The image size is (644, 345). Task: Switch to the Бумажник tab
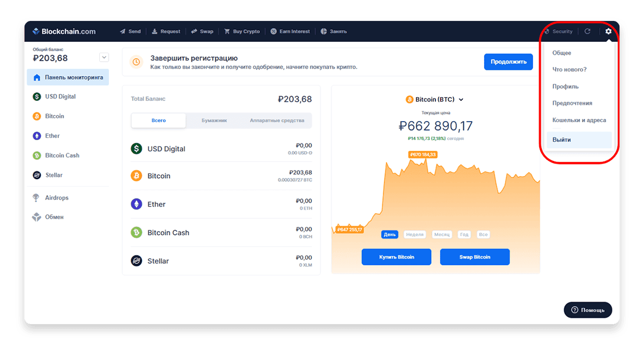214,121
